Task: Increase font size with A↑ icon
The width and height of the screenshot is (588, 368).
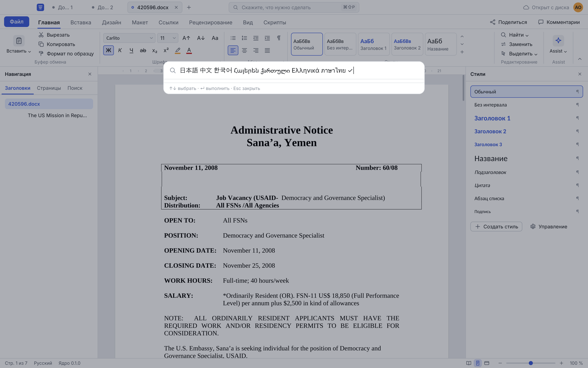Action: pyautogui.click(x=186, y=38)
